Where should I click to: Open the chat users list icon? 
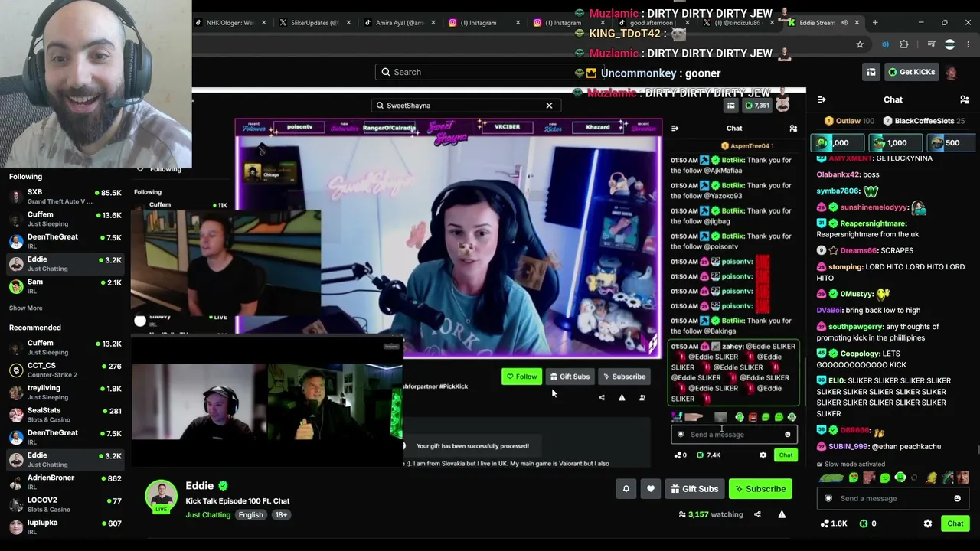964,99
